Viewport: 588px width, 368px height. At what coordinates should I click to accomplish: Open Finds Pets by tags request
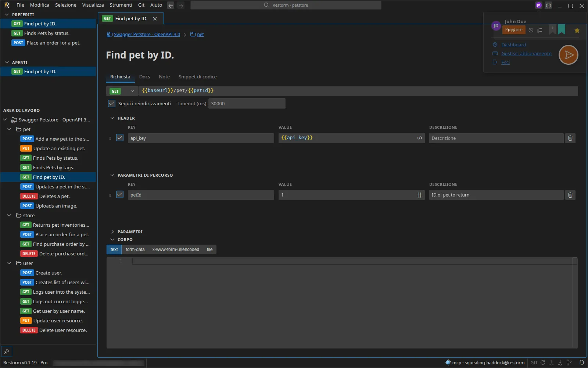click(48, 167)
